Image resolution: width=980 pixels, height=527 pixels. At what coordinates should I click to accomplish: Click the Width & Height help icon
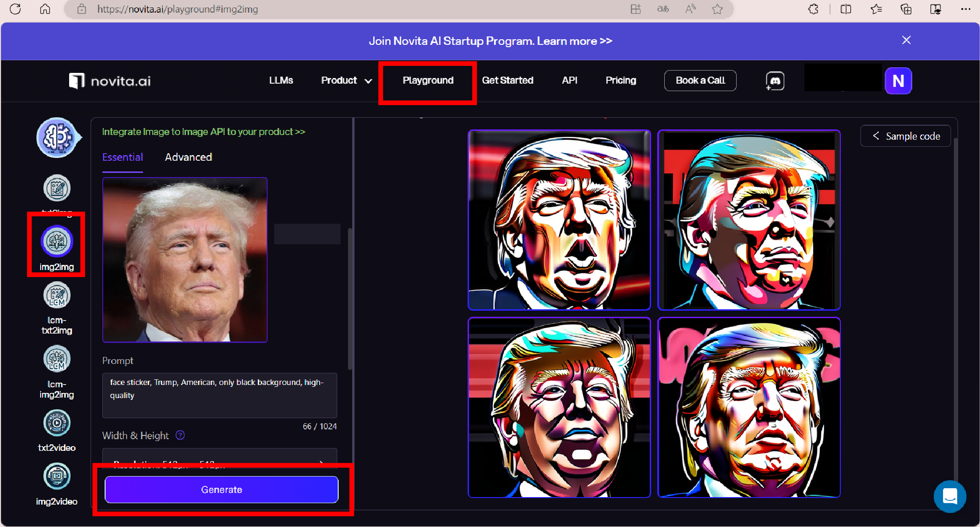(x=180, y=435)
